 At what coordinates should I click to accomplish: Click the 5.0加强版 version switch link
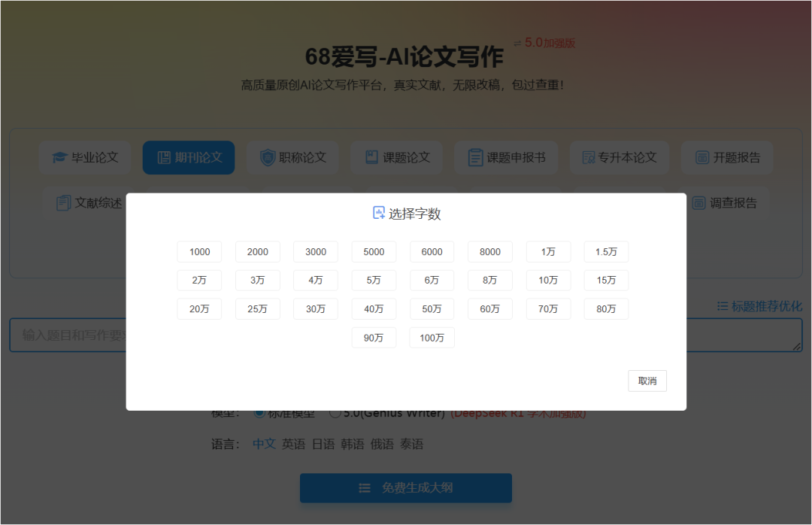pos(544,43)
